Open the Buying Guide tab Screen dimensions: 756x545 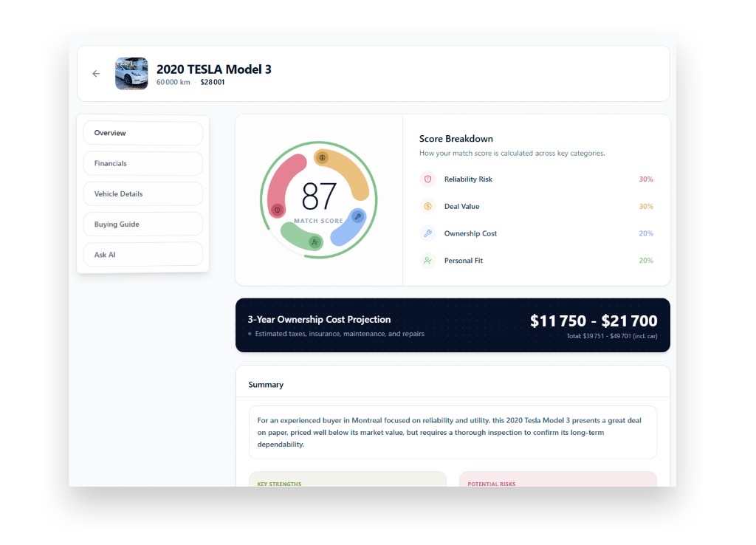click(142, 224)
